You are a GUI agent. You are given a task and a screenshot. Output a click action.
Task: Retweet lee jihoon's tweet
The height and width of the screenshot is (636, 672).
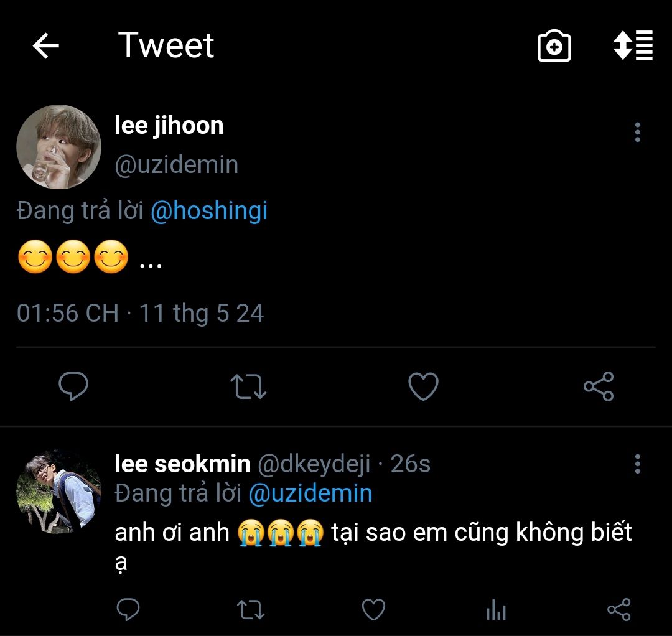pyautogui.click(x=248, y=386)
